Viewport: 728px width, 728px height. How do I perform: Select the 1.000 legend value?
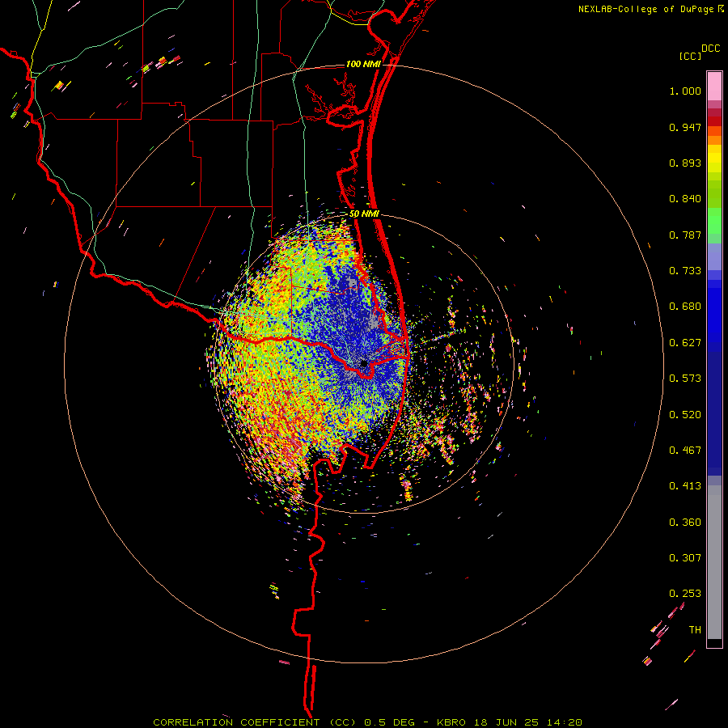point(685,91)
